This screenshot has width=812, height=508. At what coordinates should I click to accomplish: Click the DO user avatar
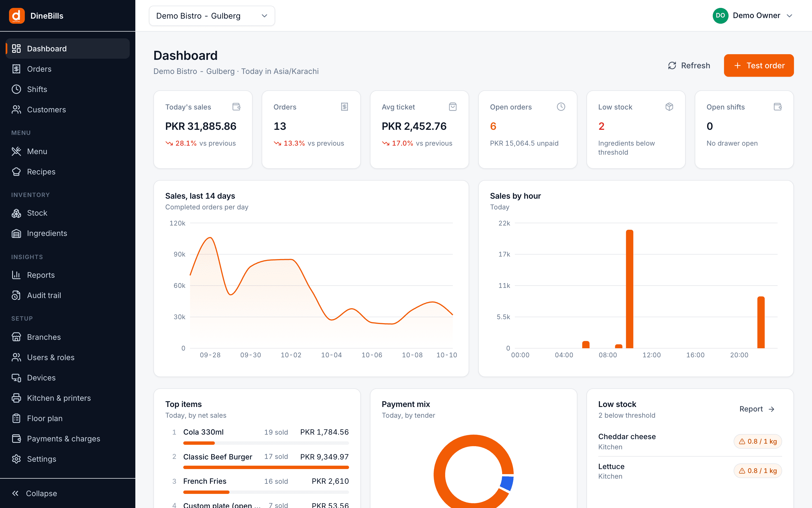(x=720, y=16)
